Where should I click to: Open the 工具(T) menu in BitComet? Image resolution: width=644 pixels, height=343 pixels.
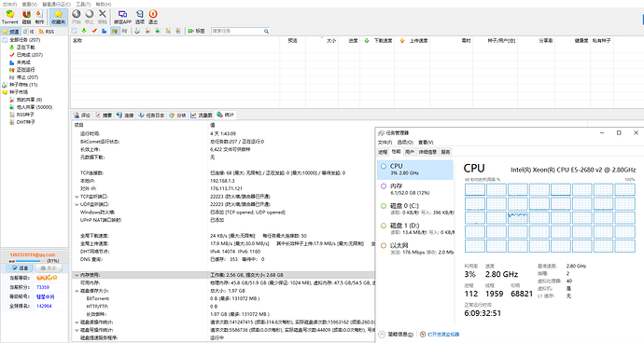pos(83,4)
